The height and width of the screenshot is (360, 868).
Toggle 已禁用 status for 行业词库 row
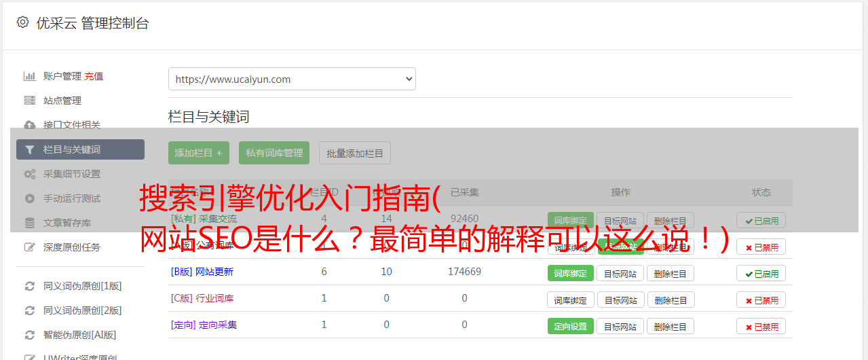click(761, 300)
